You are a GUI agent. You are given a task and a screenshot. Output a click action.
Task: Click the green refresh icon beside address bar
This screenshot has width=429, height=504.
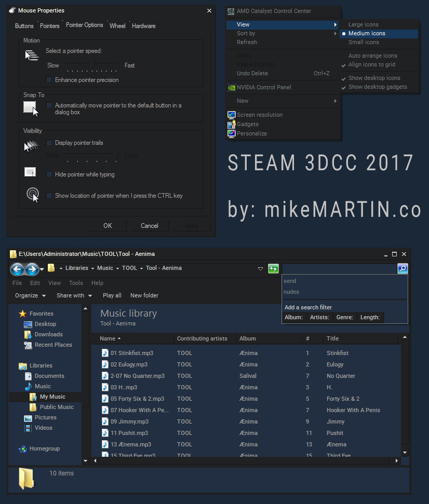coord(273,268)
